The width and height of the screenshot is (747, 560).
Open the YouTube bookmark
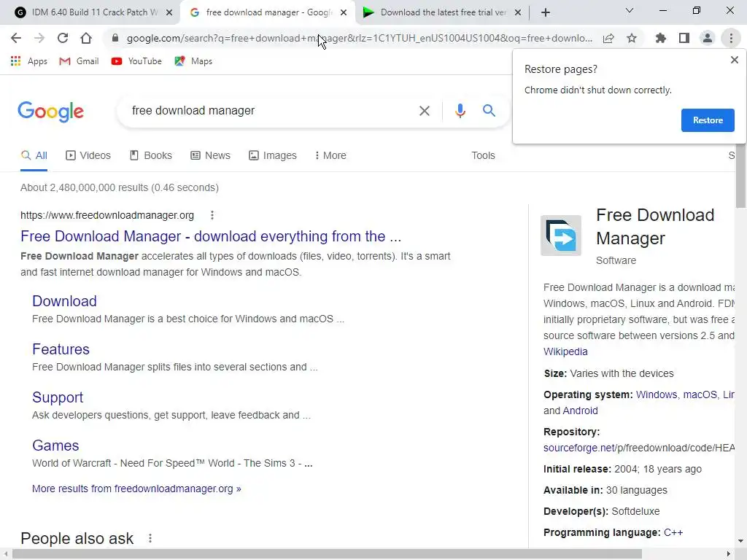[x=136, y=61]
